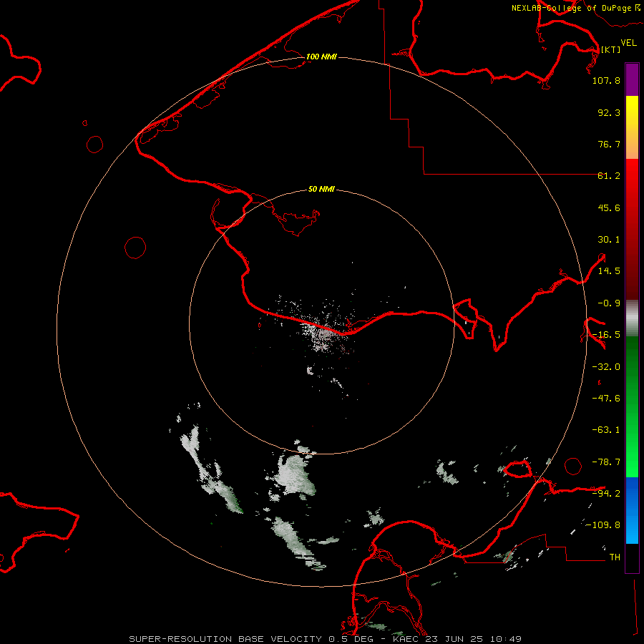Click the -0.9 velocity scale value
The width and height of the screenshot is (644, 644).
[x=609, y=303]
